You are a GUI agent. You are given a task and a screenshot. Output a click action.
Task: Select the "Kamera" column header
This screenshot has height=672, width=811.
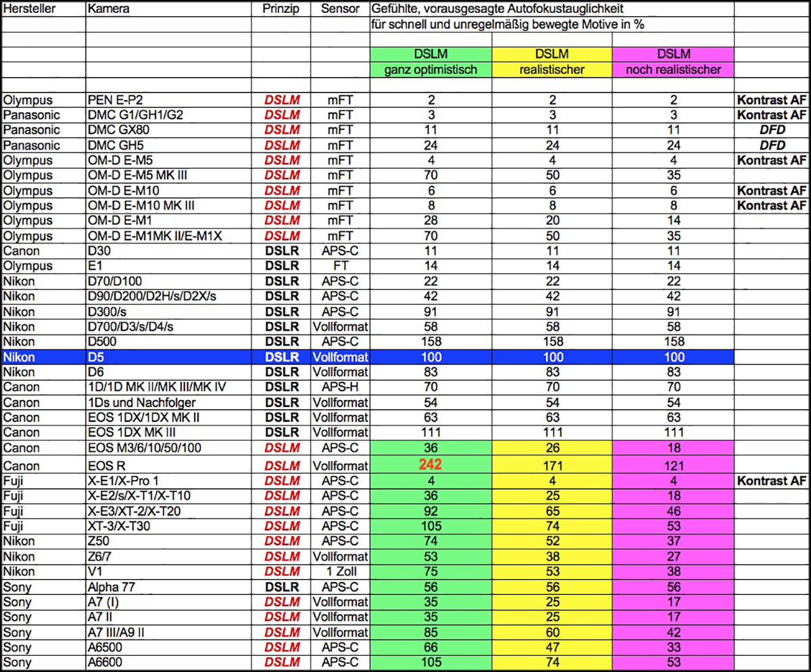click(109, 9)
